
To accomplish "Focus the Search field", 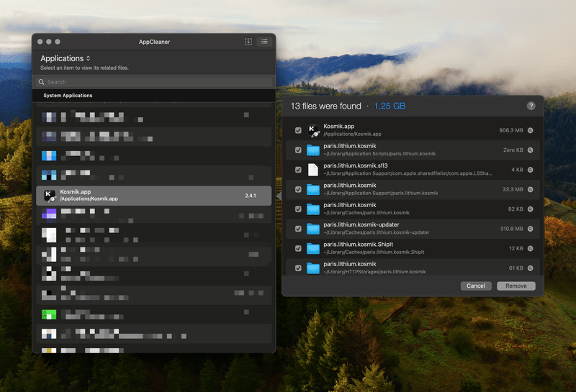I will 154,82.
